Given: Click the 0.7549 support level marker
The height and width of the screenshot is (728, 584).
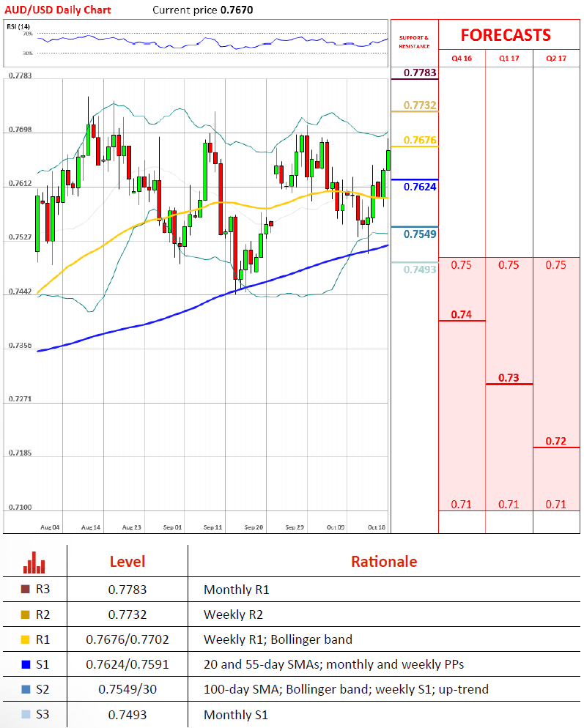Looking at the screenshot, I should 420,234.
